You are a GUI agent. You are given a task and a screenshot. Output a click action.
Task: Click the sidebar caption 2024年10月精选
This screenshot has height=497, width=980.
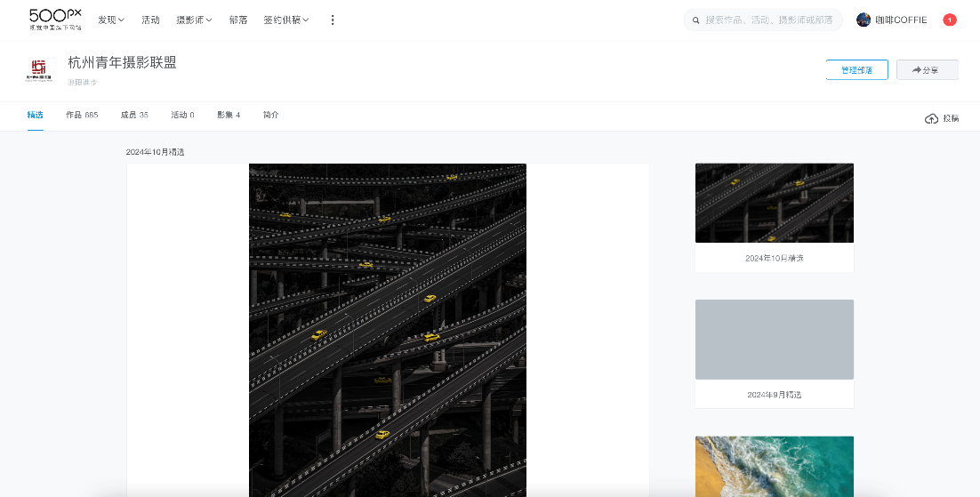tap(775, 258)
